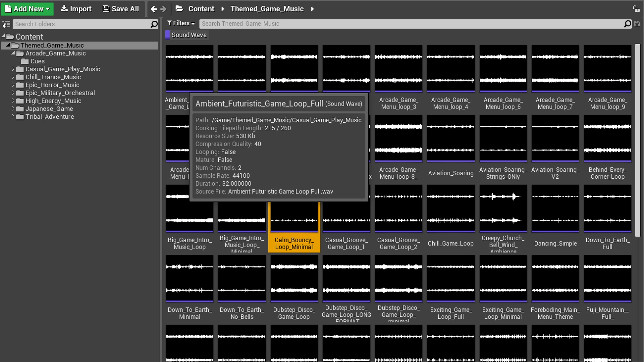Expand the arrow after Content breadcrumb
This screenshot has width=644, height=362.
click(223, 9)
